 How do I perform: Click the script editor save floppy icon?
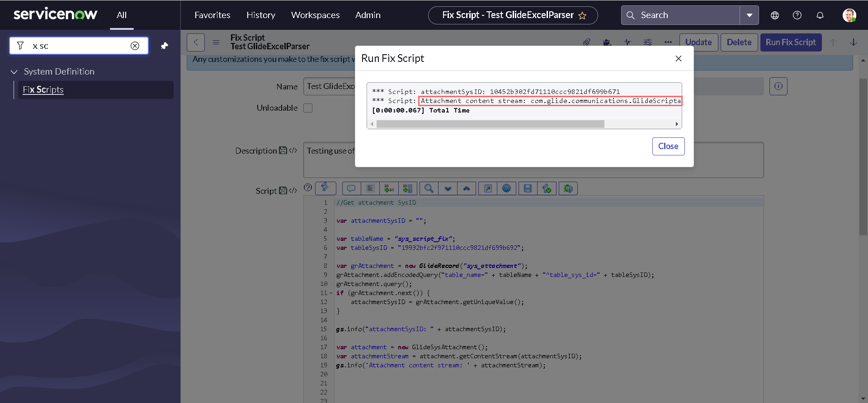(x=528, y=188)
